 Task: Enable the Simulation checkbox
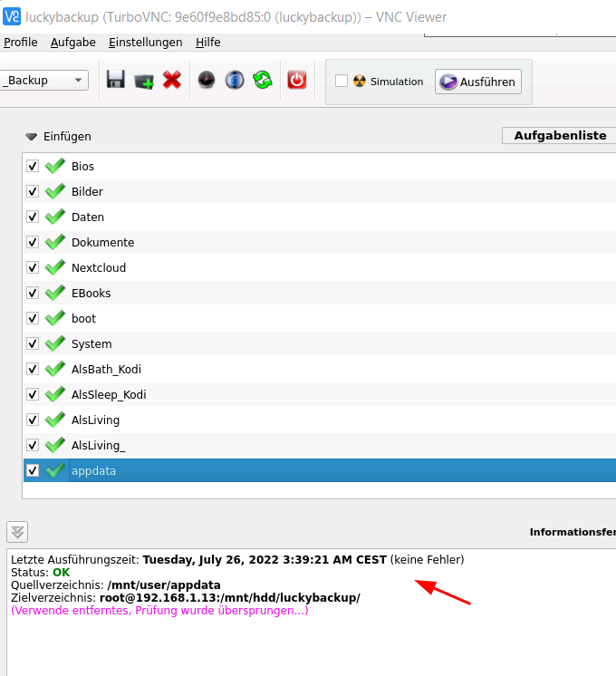(x=342, y=81)
